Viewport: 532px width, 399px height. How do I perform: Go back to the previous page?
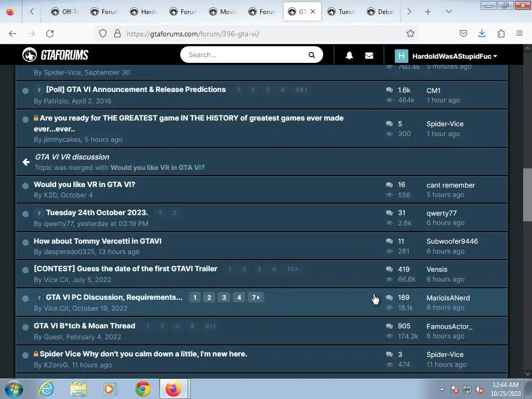click(x=12, y=34)
